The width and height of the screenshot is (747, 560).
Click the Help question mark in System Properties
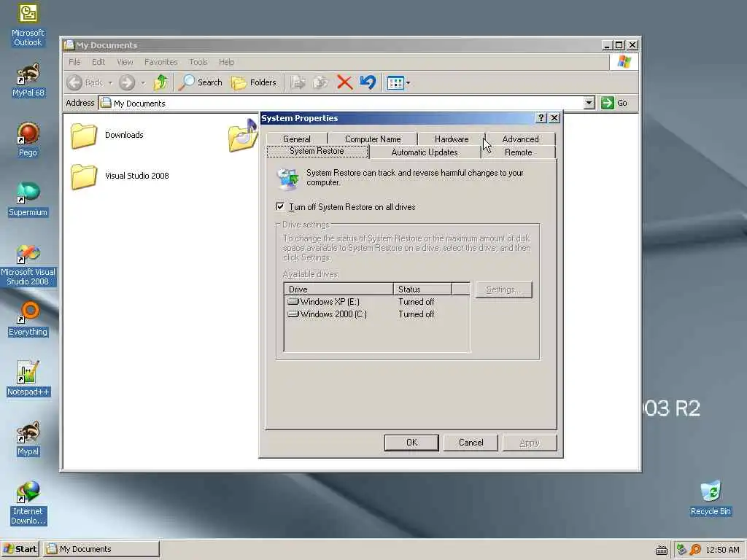coord(541,118)
